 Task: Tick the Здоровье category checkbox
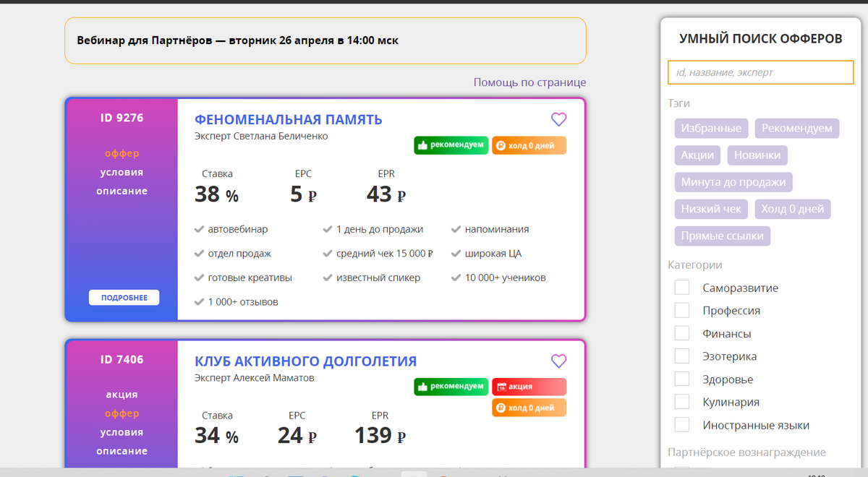click(682, 379)
